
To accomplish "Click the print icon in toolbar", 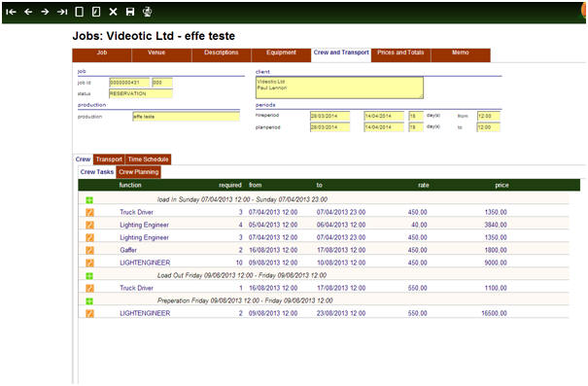I will coord(148,12).
